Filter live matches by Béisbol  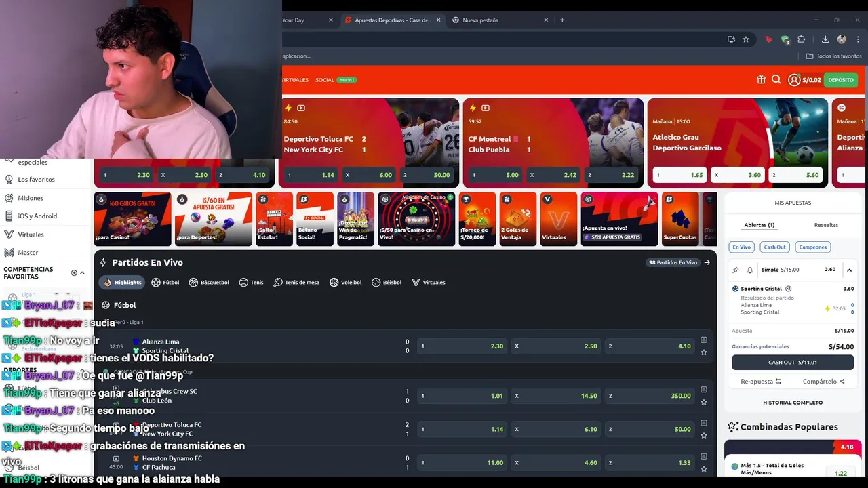[387, 282]
